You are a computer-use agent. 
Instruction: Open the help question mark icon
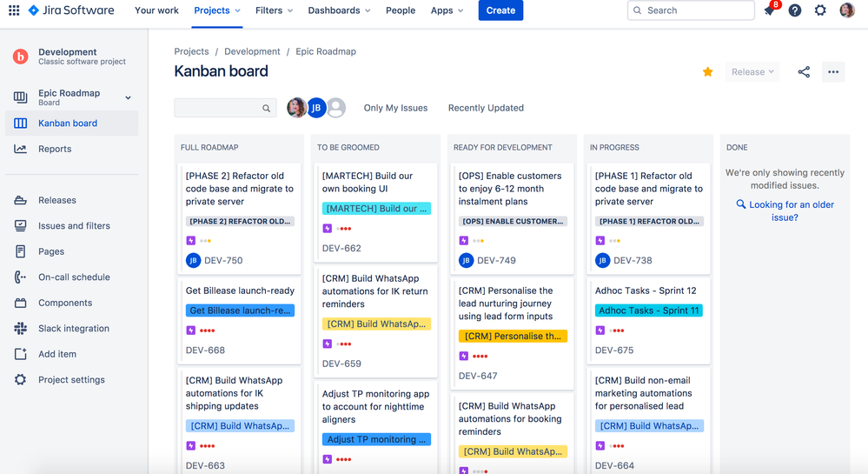point(795,10)
